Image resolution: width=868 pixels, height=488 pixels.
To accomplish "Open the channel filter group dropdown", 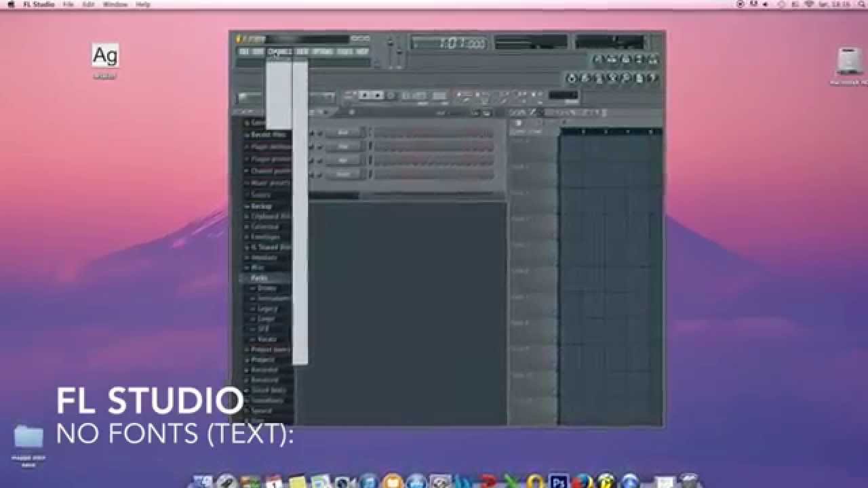I will 334,195.
